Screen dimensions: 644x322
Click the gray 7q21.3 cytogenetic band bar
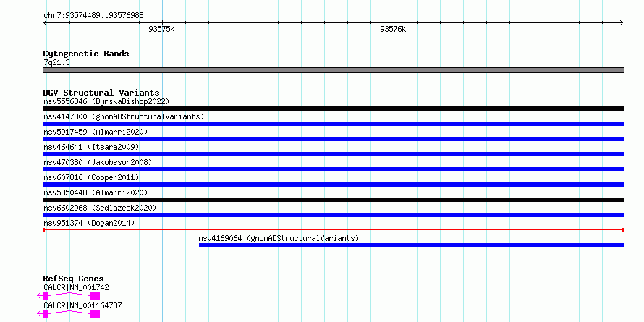pyautogui.click(x=333, y=70)
